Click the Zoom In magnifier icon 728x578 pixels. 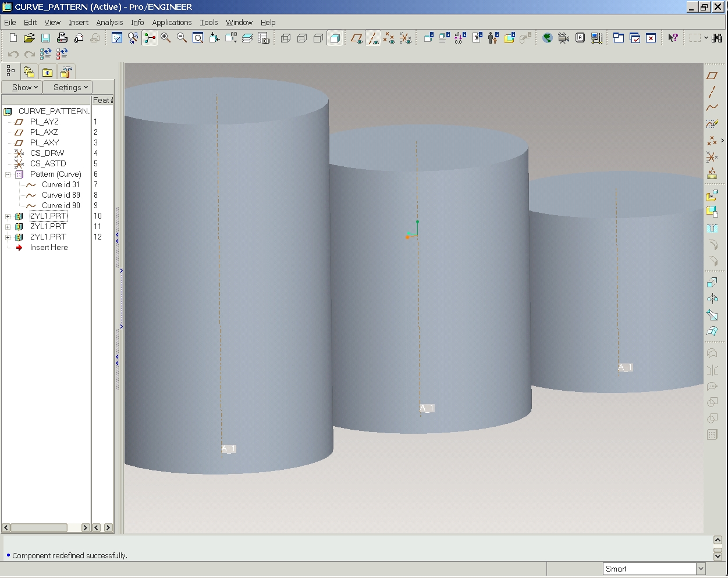(166, 38)
